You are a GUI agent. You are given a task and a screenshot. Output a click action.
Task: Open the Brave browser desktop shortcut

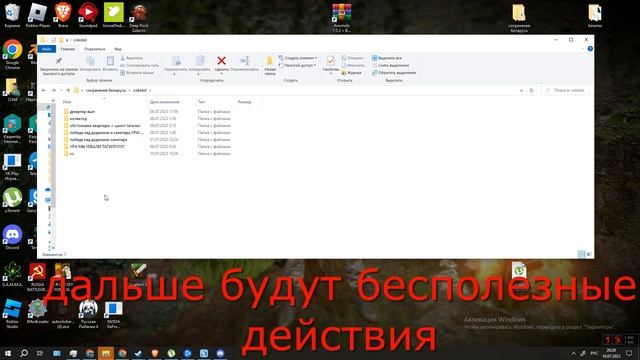[x=63, y=15]
